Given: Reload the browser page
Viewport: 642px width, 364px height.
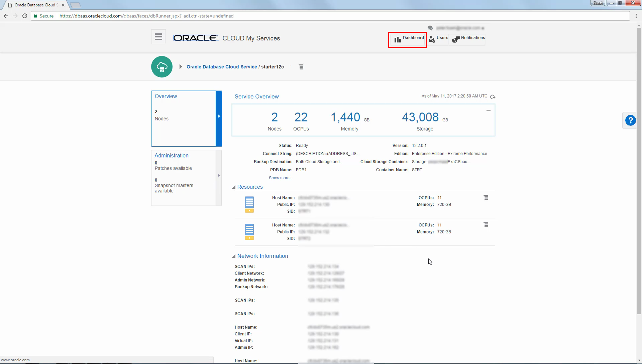Looking at the screenshot, I should pyautogui.click(x=25, y=16).
